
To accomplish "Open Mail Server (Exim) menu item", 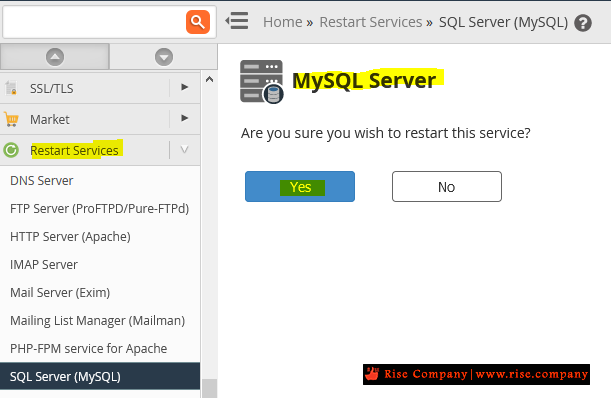I will (60, 292).
